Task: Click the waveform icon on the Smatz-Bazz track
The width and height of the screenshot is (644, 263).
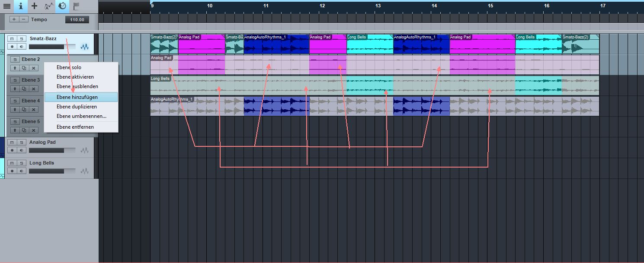Action: (85, 47)
